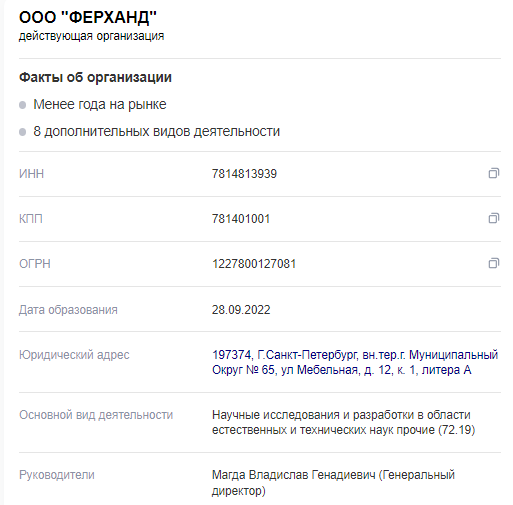Copy the КПП value using copy icon

coord(494,218)
